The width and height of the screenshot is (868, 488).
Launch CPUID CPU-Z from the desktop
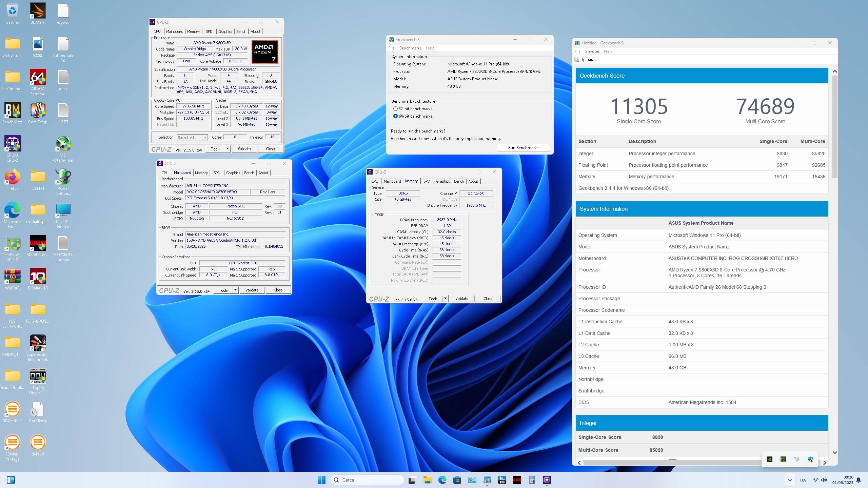tap(12, 149)
